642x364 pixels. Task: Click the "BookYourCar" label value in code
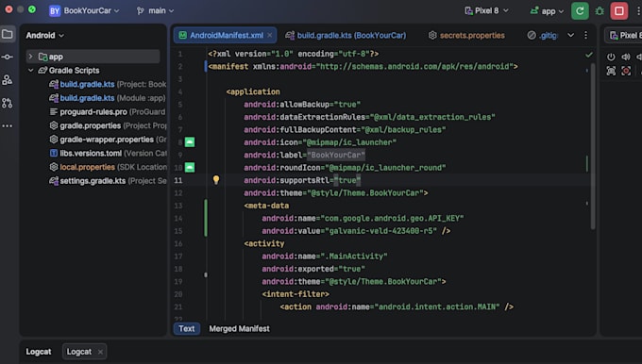click(336, 155)
